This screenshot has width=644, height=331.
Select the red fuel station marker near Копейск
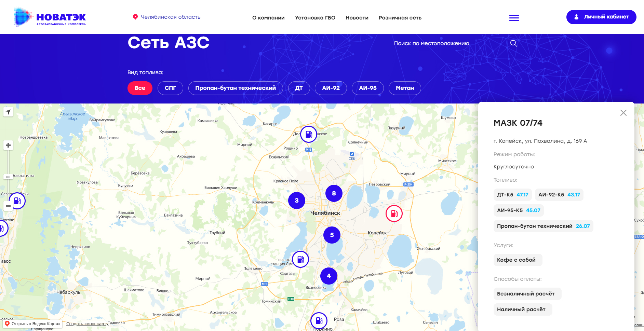pyautogui.click(x=394, y=213)
